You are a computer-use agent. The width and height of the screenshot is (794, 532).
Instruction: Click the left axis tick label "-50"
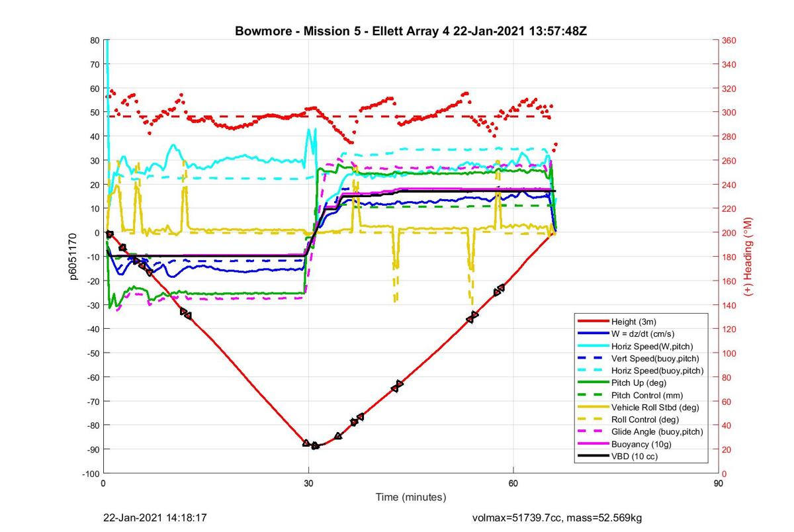(x=93, y=353)
